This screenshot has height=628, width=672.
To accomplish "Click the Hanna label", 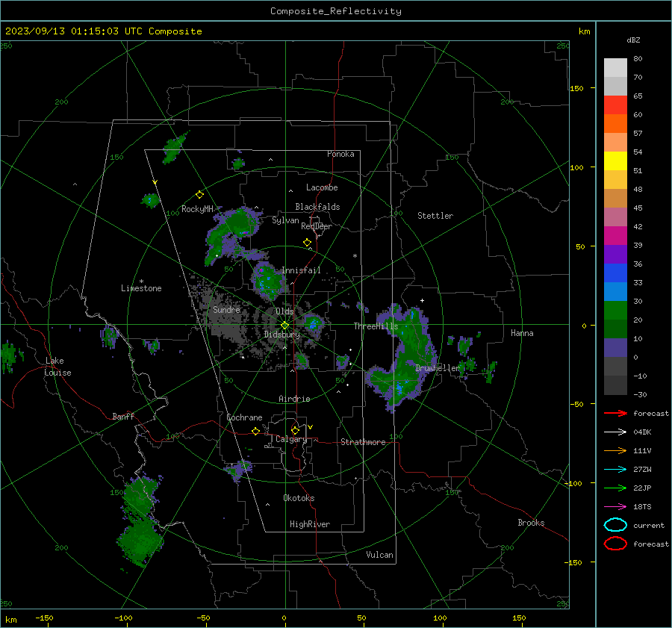I will 522,333.
